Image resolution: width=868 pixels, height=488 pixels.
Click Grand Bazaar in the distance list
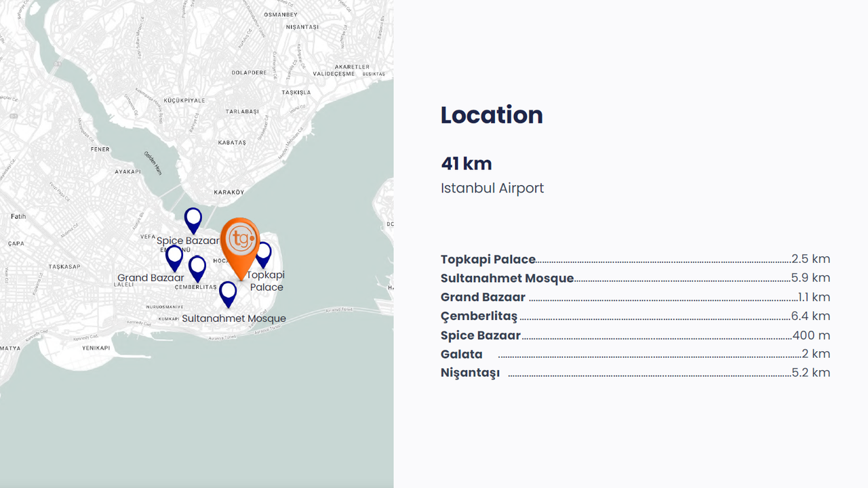coord(483,298)
